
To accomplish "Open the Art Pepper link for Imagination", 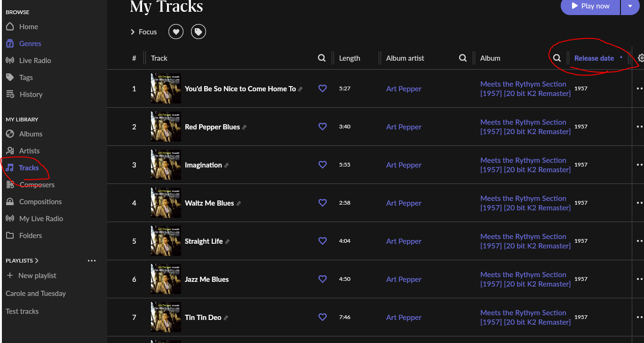I will [404, 165].
